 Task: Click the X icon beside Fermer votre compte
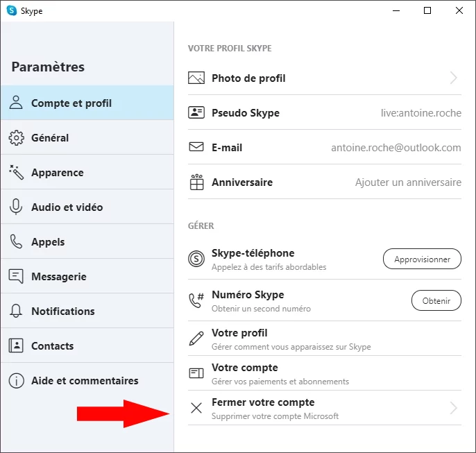coord(196,408)
